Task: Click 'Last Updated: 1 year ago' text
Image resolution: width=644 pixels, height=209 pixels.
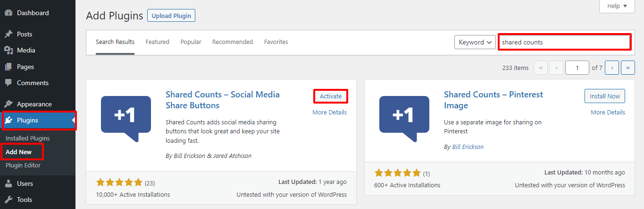Action: (312, 182)
